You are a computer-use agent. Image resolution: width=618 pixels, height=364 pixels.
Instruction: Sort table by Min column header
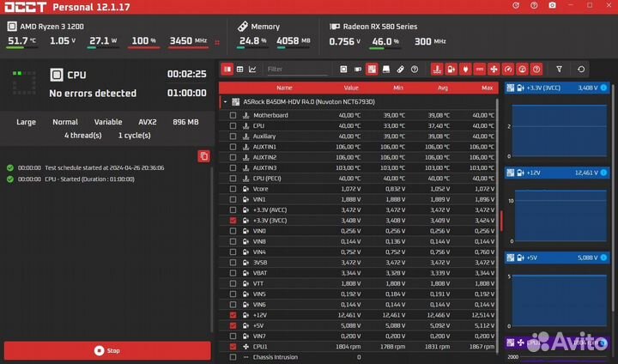(x=398, y=88)
